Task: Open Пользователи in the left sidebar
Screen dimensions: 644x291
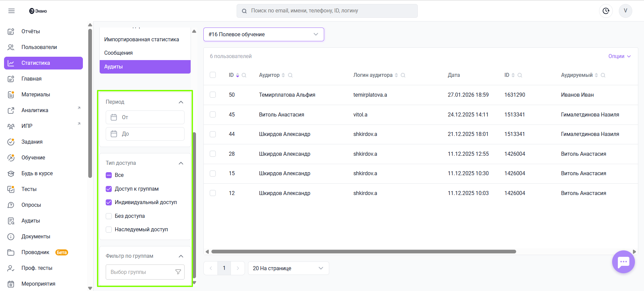Action: point(39,47)
